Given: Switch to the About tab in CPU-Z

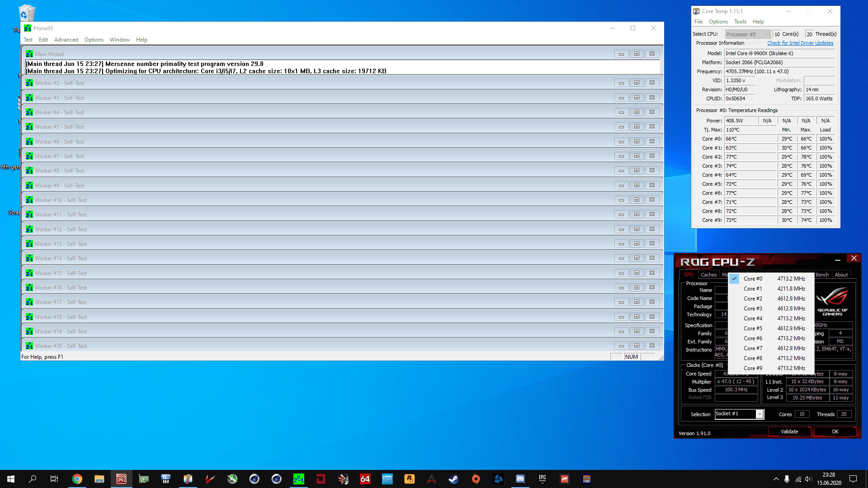Looking at the screenshot, I should point(841,275).
